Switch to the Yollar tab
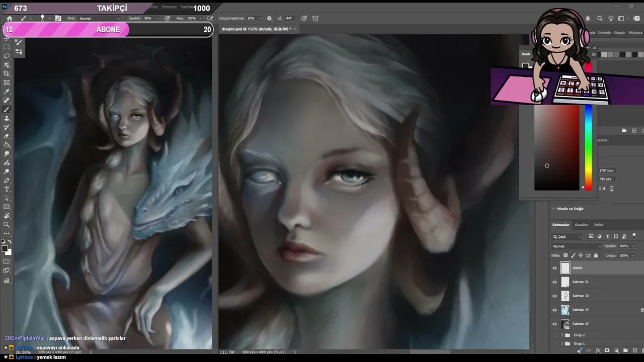Viewport: 644px width, 362px height. tap(598, 225)
